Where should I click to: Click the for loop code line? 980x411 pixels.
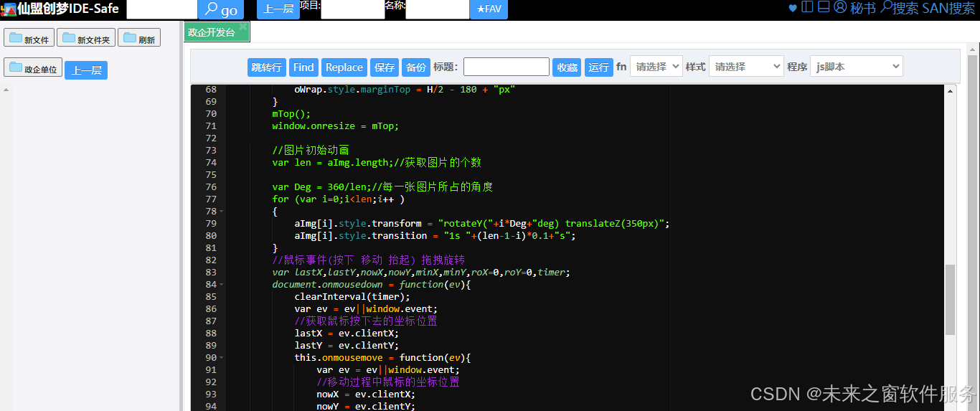(x=338, y=199)
